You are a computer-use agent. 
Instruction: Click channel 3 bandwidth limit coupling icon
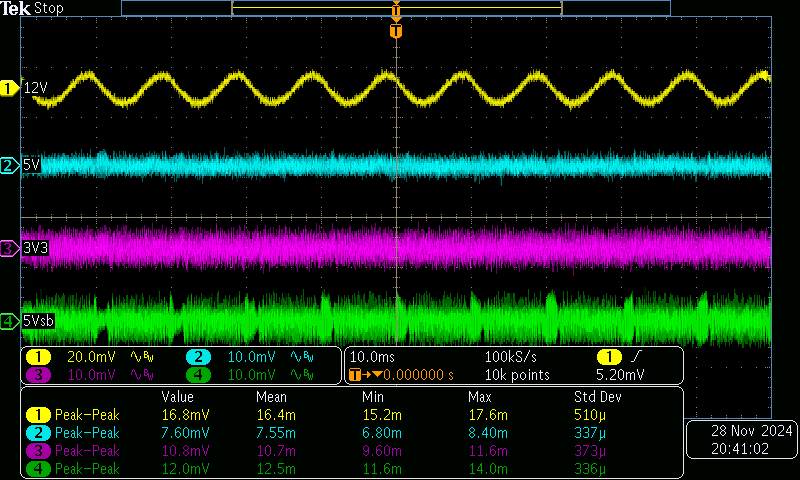(x=142, y=375)
